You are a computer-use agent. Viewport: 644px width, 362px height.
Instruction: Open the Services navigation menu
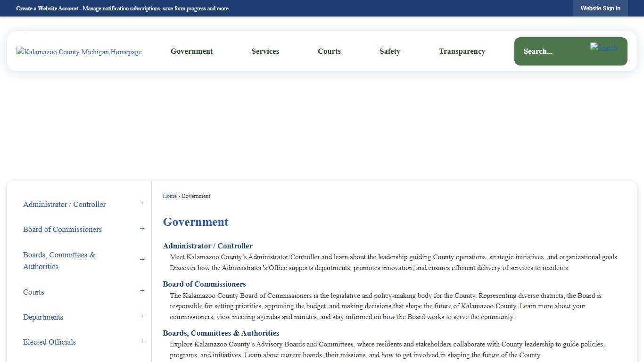pyautogui.click(x=265, y=51)
